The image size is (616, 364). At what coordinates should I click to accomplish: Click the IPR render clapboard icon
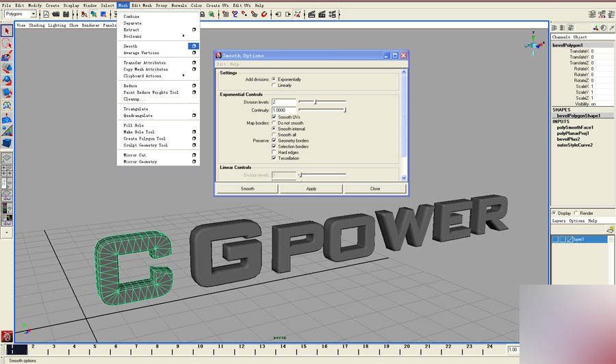click(322, 14)
